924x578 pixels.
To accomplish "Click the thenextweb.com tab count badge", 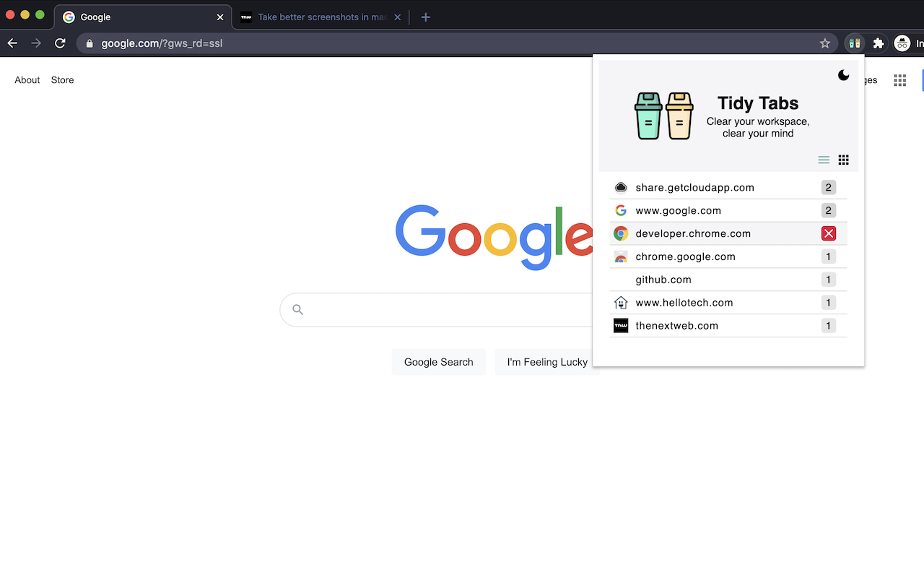I will click(x=829, y=326).
